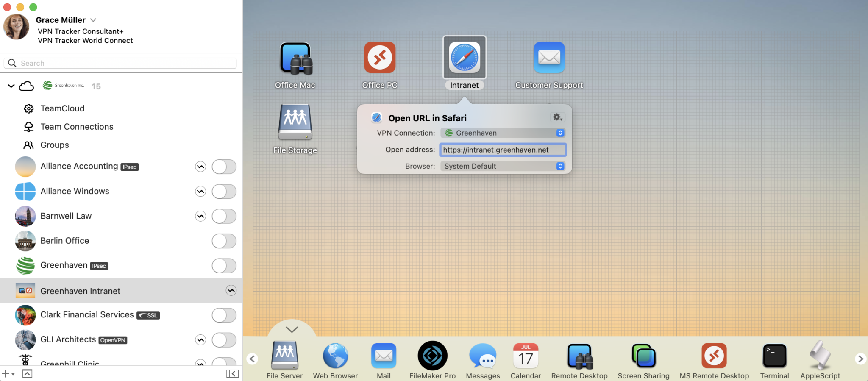Turn on Clark Financial Services connection
This screenshot has height=381, width=868.
point(224,315)
